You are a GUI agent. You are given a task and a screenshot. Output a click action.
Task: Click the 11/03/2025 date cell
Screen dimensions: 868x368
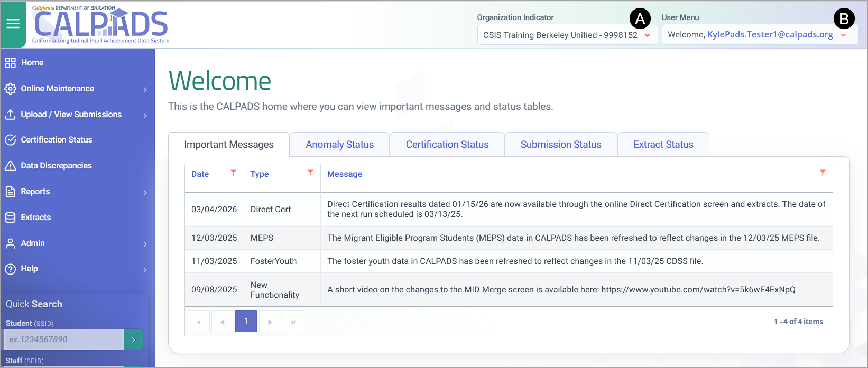click(214, 261)
